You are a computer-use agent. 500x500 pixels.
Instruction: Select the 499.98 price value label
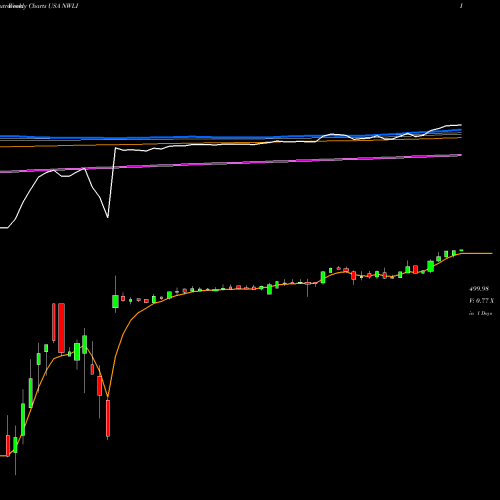(x=479, y=289)
